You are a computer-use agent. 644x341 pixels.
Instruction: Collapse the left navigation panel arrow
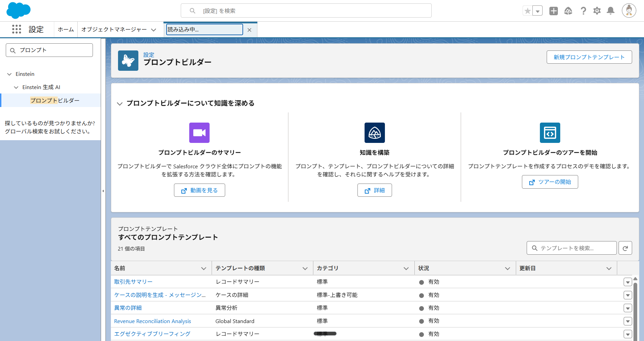click(103, 191)
